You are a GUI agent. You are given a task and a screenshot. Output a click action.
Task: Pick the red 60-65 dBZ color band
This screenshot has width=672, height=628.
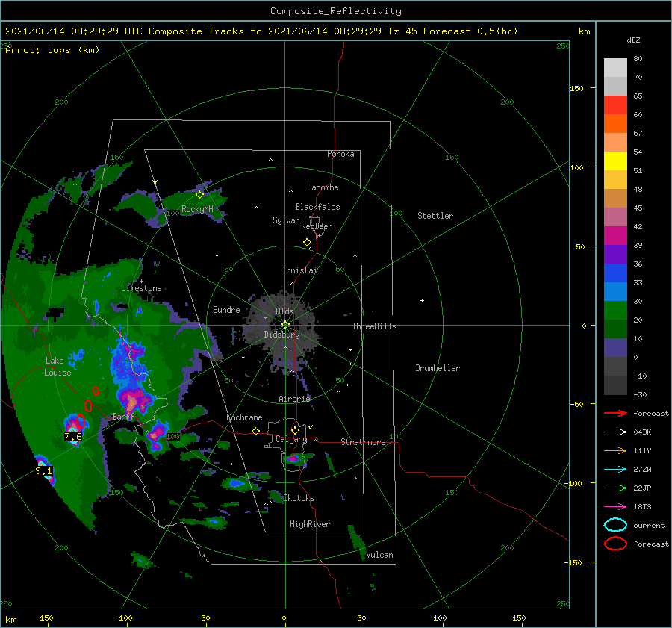tap(615, 105)
